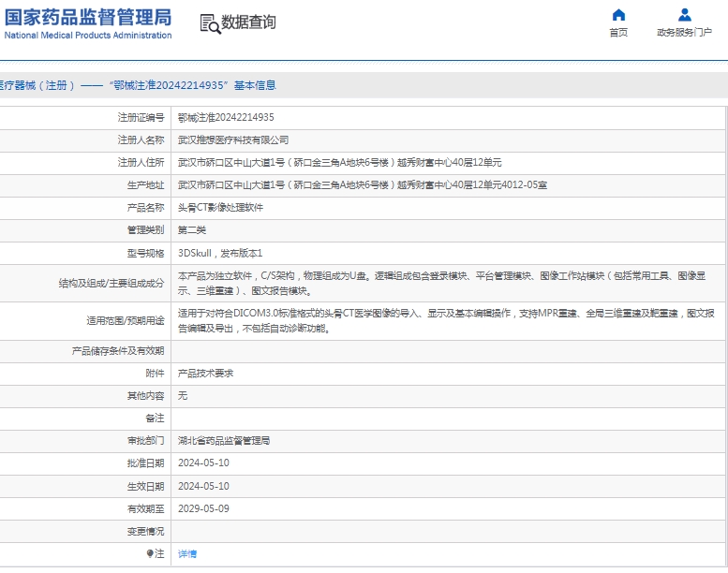Open the 详情 details link
728x573 pixels.
[x=187, y=553]
